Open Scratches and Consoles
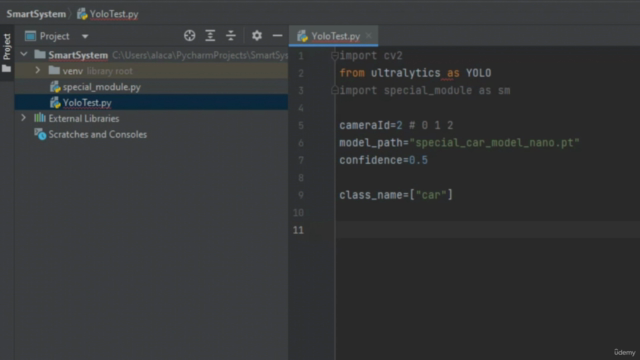This screenshot has width=640, height=360. pyautogui.click(x=98, y=134)
